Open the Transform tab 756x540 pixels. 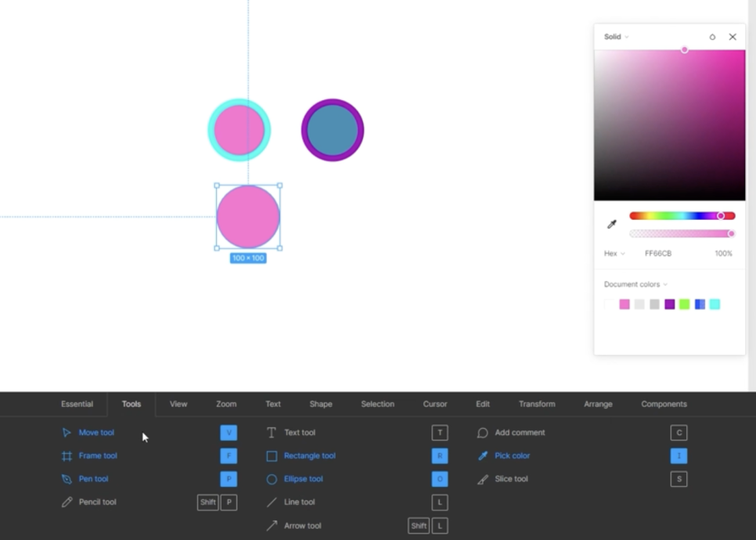point(537,404)
